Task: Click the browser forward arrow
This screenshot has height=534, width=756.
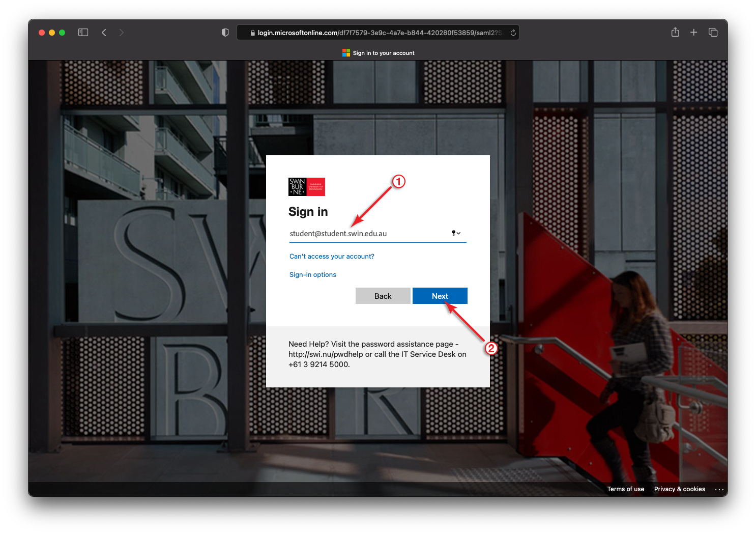Action: click(x=121, y=33)
